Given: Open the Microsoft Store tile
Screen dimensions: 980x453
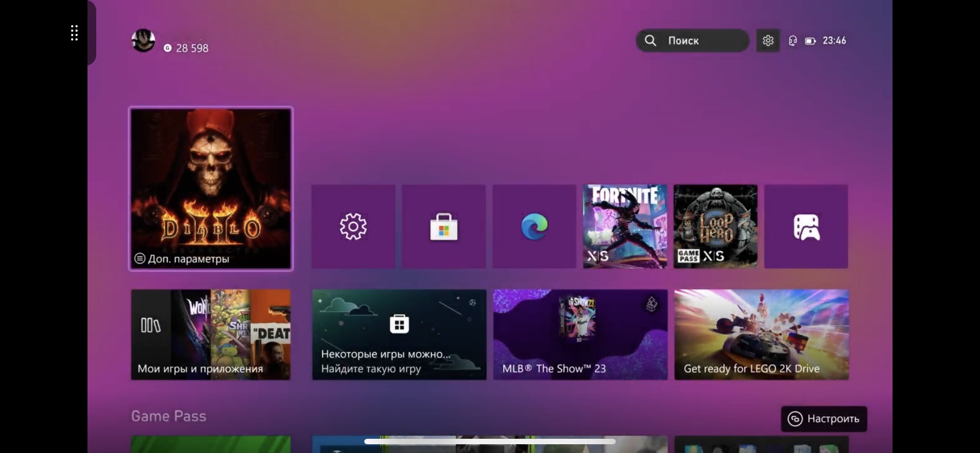Looking at the screenshot, I should click(444, 226).
